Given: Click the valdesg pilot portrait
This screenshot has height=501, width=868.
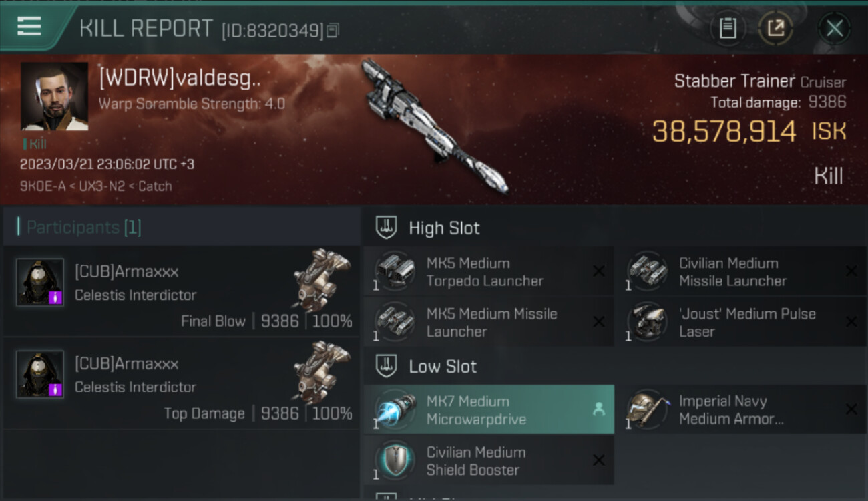Looking at the screenshot, I should click(x=55, y=96).
